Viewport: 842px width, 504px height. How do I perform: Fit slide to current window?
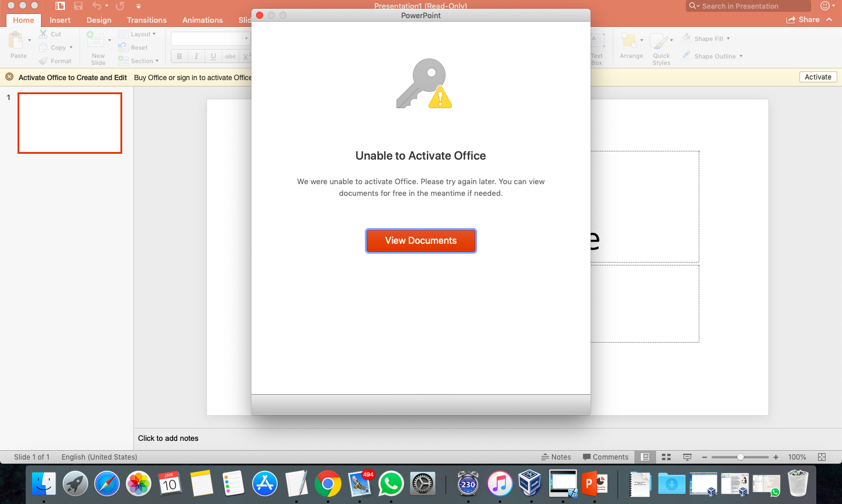[822, 457]
